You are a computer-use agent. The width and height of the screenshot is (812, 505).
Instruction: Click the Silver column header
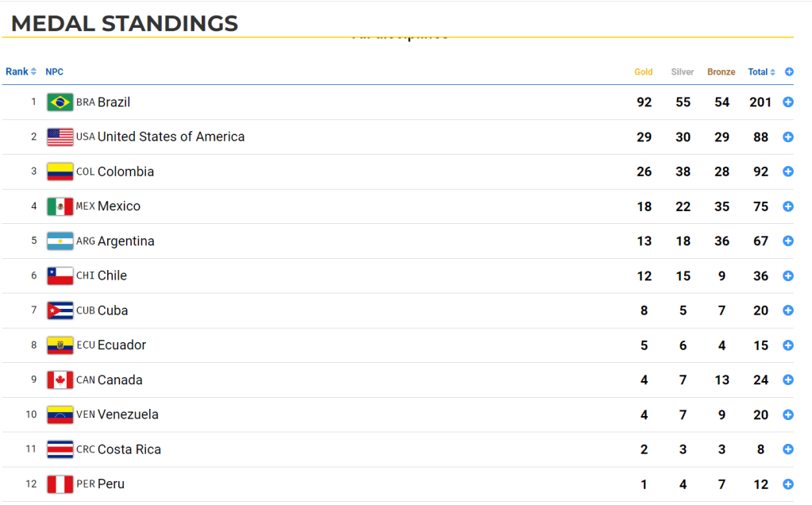683,72
